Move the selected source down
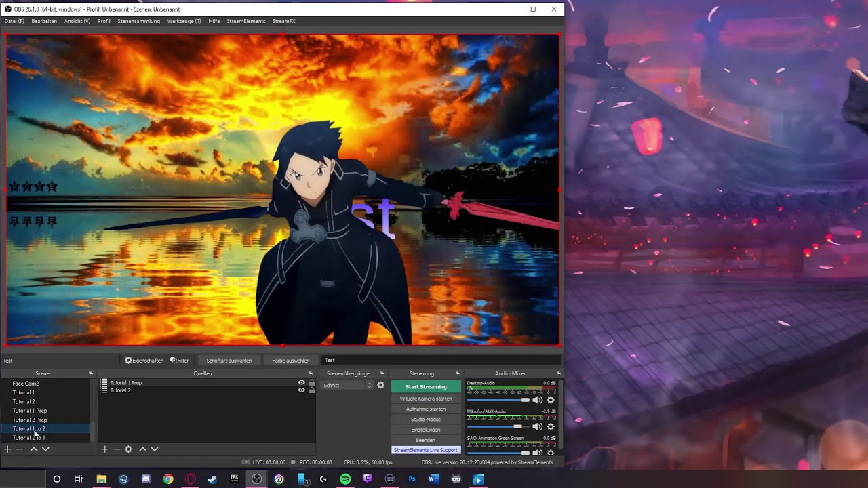Screen dimensions: 868x488 point(155,449)
